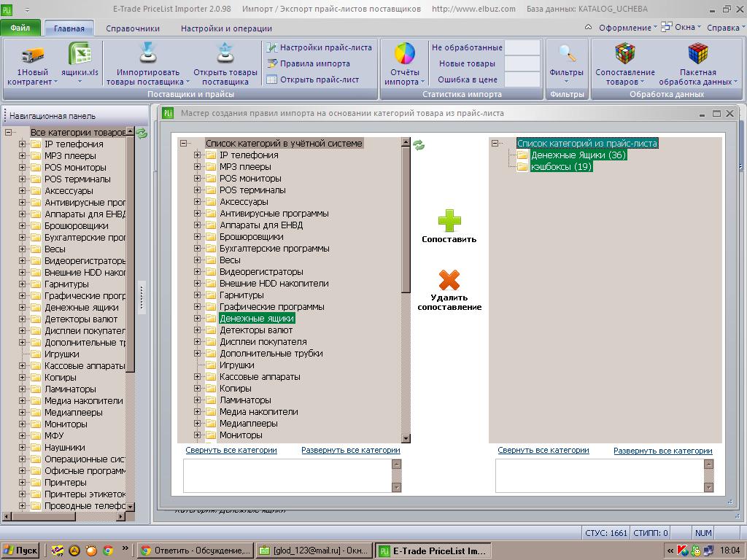Switch to the Главная ribbon tab
This screenshot has height=560, width=747.
coord(69,28)
